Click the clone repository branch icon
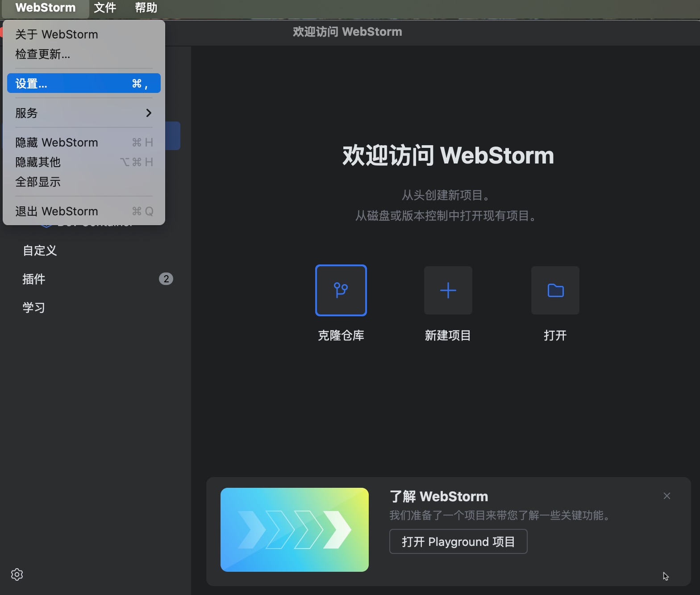This screenshot has height=595, width=700. pyautogui.click(x=341, y=290)
